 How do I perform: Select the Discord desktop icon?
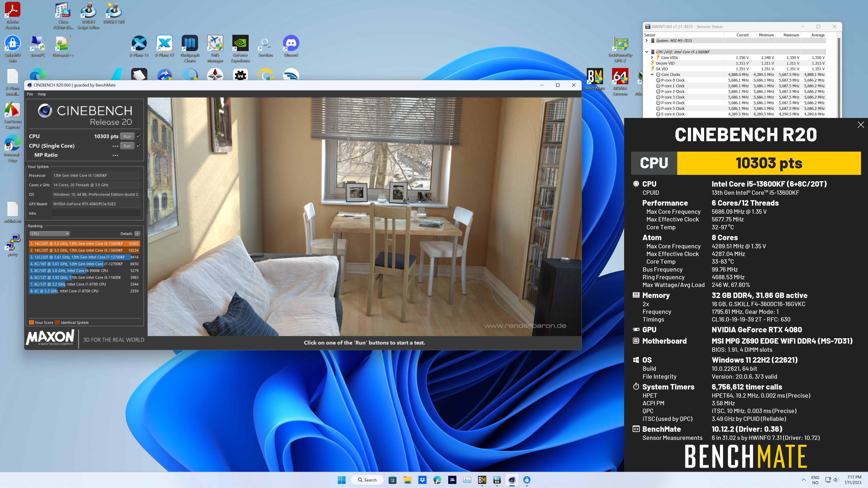(291, 46)
